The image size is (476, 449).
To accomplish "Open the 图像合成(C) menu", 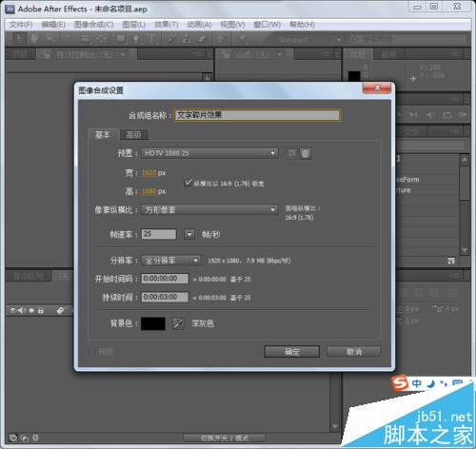I will pyautogui.click(x=93, y=25).
